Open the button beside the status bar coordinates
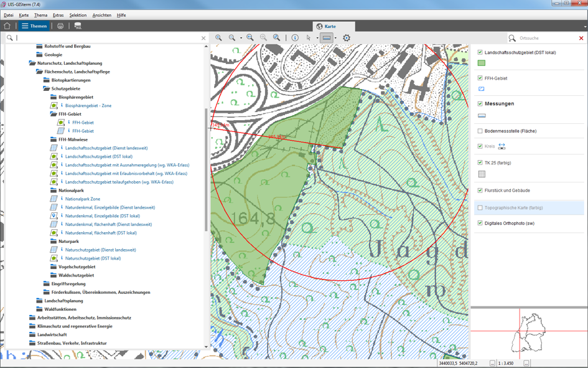 click(492, 363)
